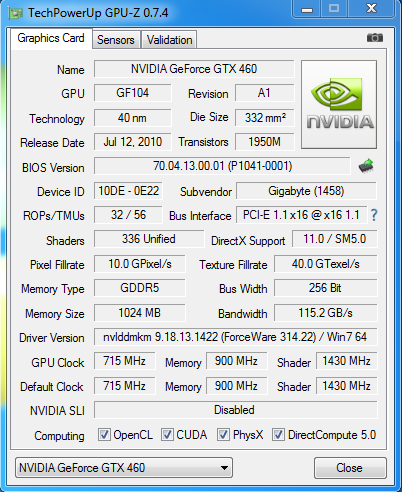
Task: Click the GPU Clock row Memory 900 MHz field
Action: click(237, 361)
